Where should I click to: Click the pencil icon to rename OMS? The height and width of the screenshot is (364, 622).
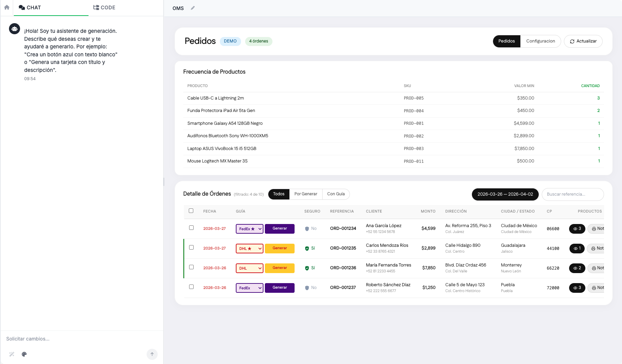pos(193,8)
